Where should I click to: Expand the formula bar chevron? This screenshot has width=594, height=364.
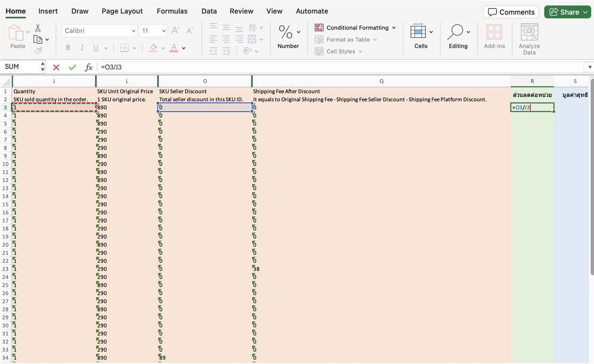(x=590, y=67)
